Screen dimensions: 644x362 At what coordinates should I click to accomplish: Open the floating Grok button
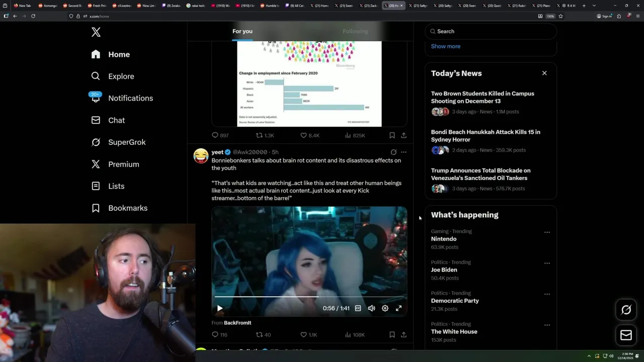[626, 310]
